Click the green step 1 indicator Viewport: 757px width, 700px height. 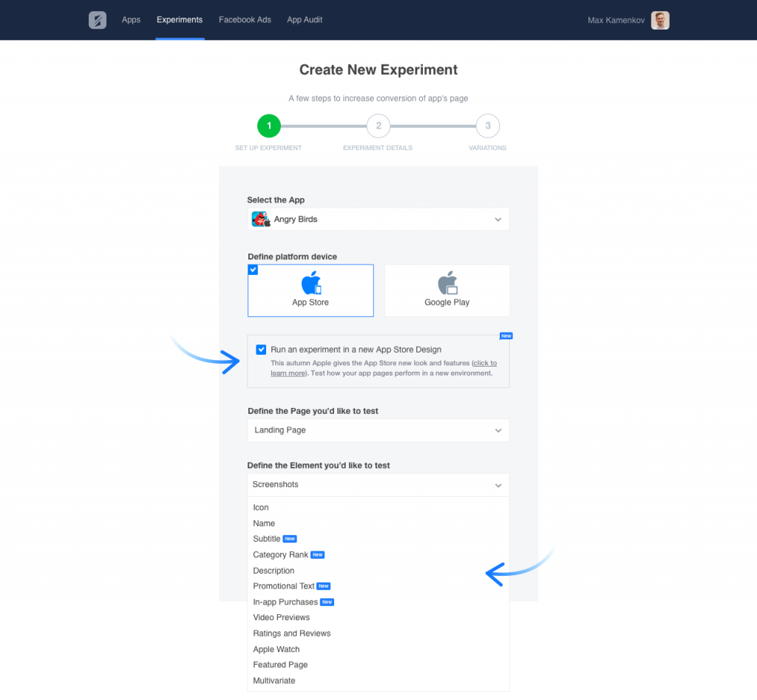point(268,126)
